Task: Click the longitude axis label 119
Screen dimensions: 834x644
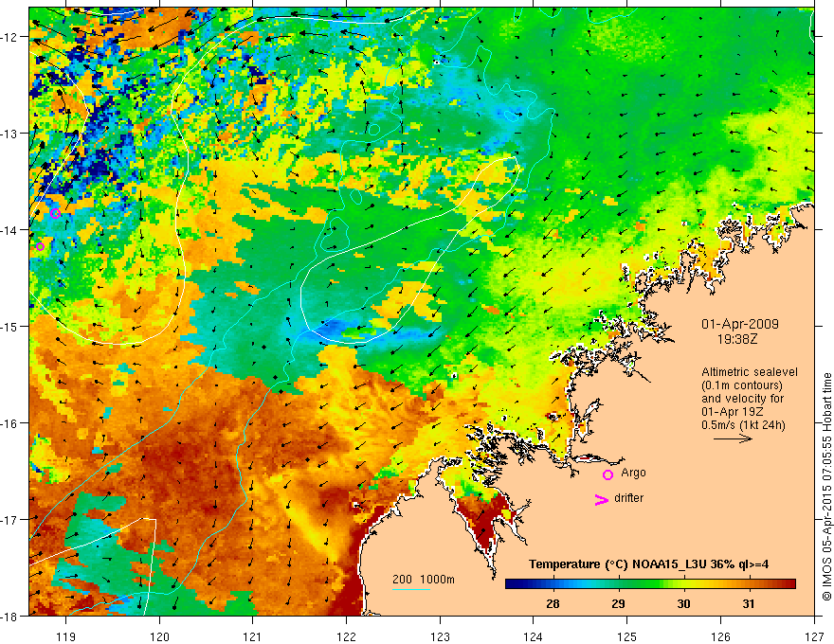Action: click(x=66, y=636)
